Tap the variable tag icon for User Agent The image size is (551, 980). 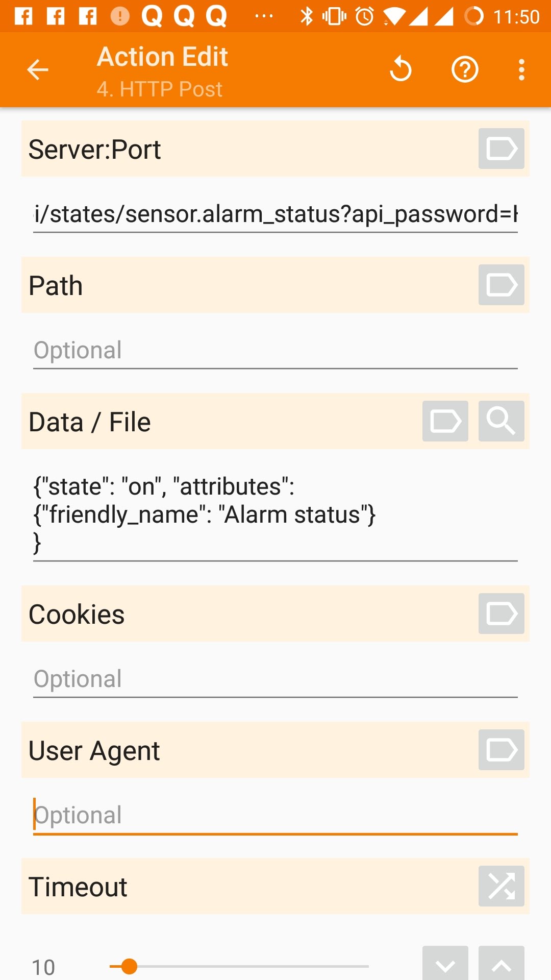coord(501,750)
